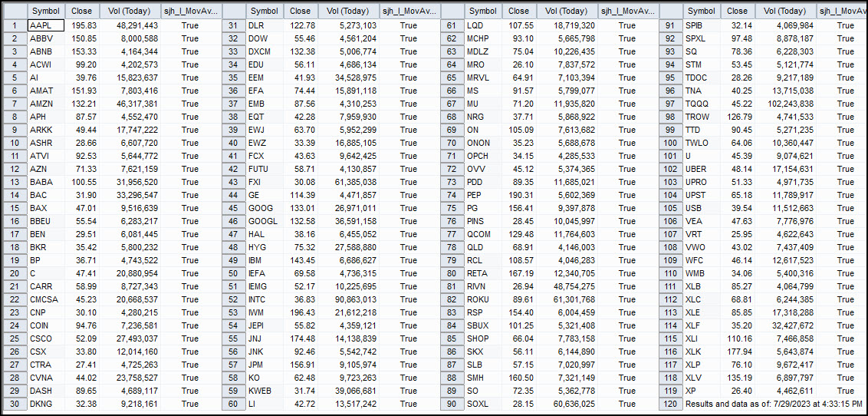Click the TQQQ symbol cell

tap(702, 104)
